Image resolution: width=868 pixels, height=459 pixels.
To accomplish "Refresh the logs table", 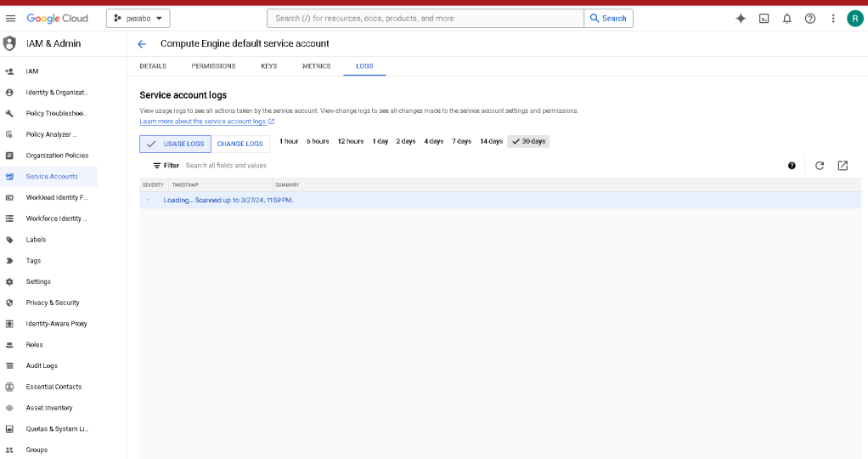I will tap(820, 166).
